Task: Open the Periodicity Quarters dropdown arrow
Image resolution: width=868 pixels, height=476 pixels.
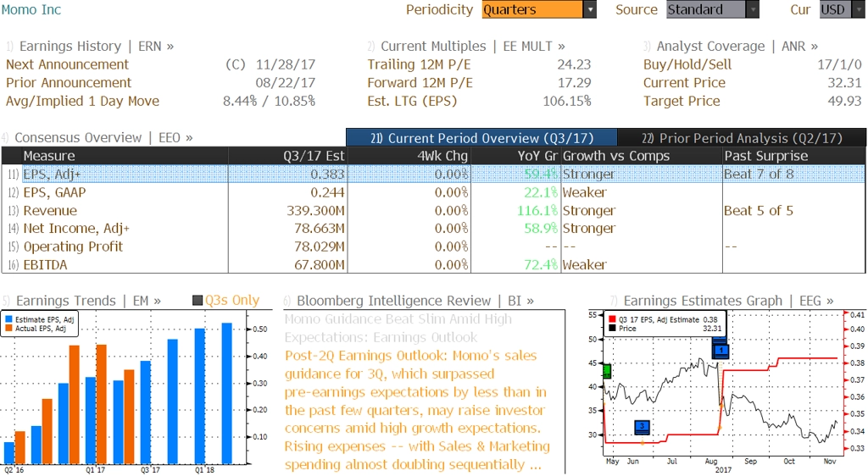Action: [590, 9]
